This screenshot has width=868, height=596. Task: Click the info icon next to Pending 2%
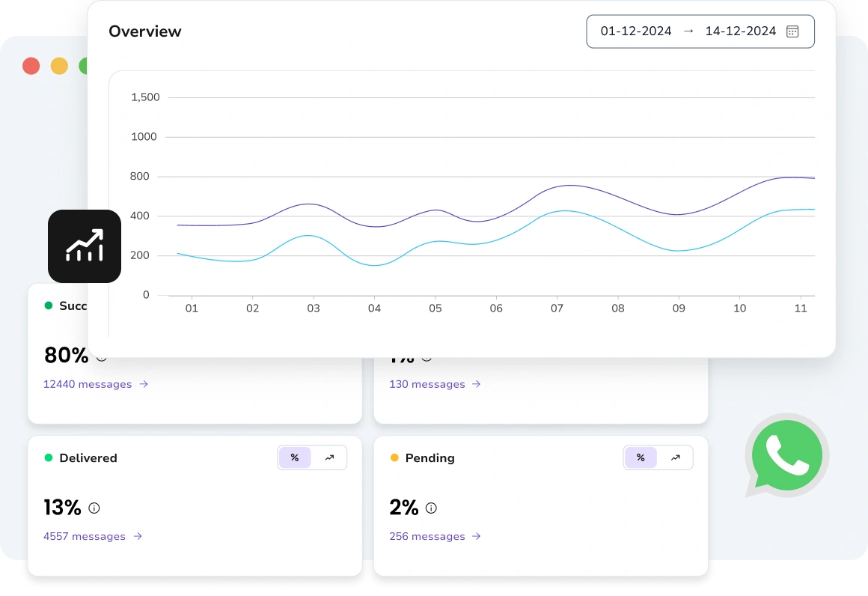click(x=431, y=508)
